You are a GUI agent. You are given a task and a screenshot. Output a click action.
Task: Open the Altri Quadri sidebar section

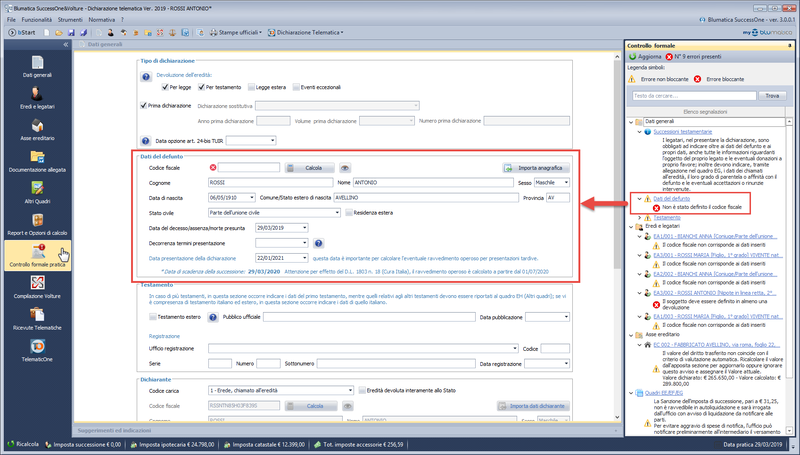(37, 193)
